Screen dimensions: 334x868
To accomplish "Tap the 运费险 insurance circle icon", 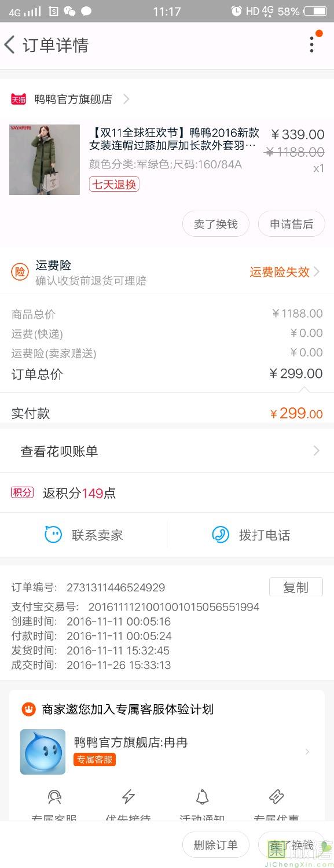I will 20,272.
